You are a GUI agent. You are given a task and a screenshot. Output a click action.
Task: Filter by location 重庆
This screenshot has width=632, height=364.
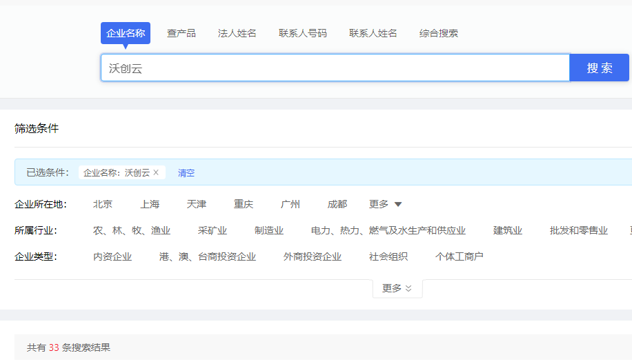(x=244, y=204)
